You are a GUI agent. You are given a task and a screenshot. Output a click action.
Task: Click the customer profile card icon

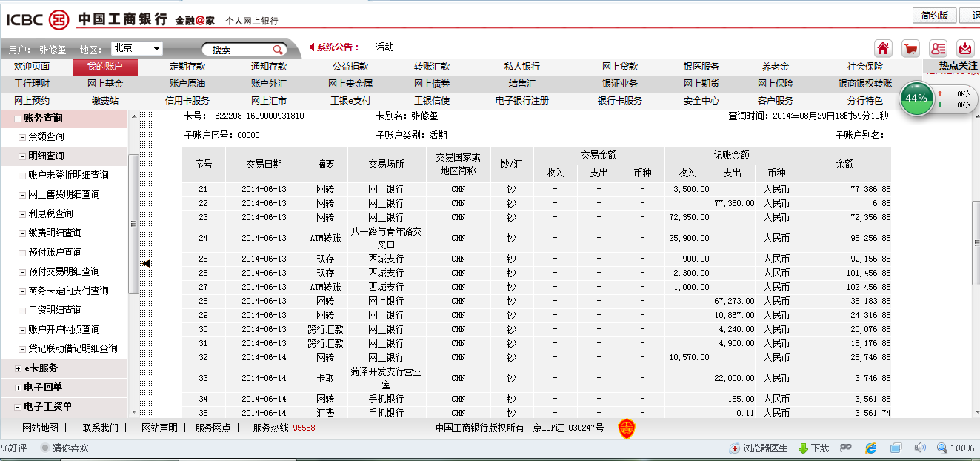[939, 49]
